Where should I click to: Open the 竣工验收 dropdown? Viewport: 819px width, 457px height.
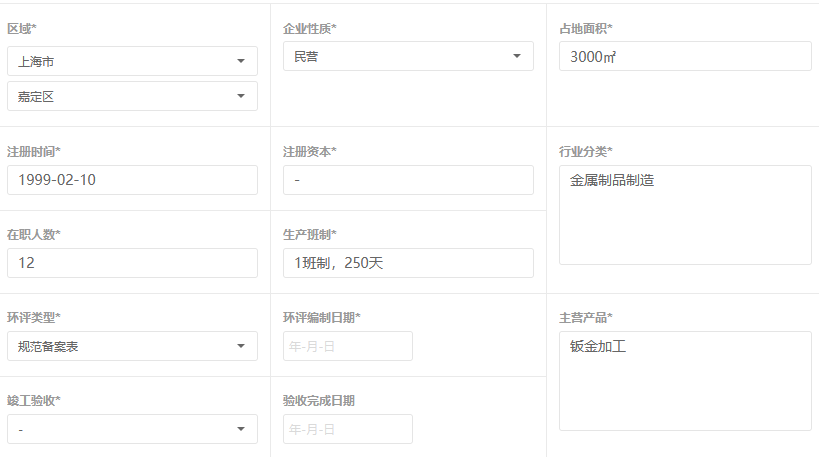click(x=132, y=429)
